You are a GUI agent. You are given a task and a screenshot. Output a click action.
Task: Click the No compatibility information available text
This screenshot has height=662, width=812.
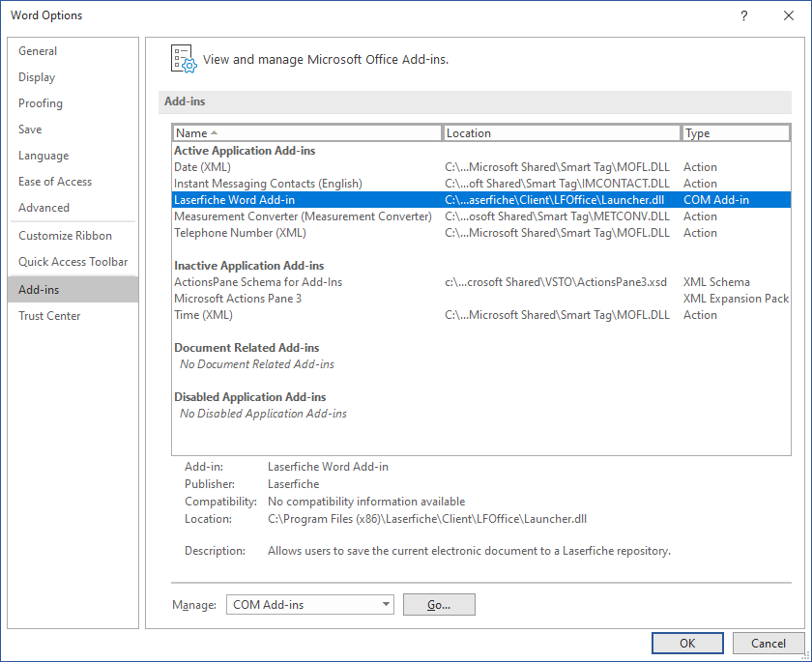pyautogui.click(x=366, y=502)
